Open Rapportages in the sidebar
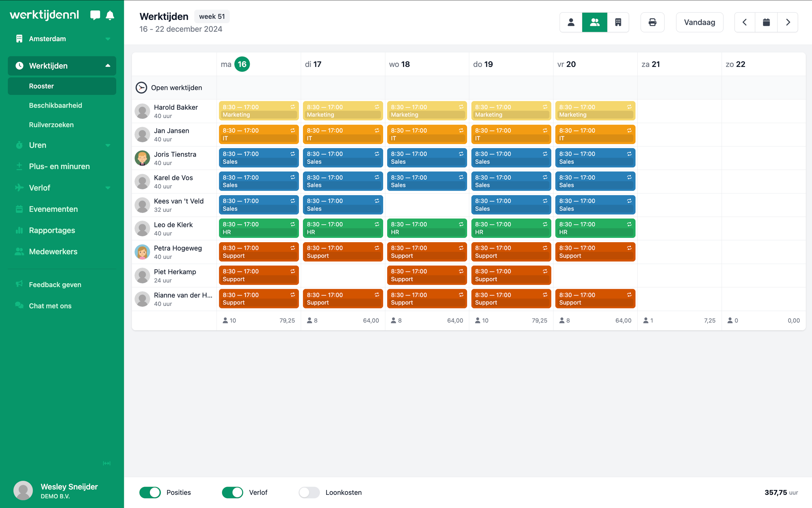Viewport: 812px width, 508px height. pos(52,230)
